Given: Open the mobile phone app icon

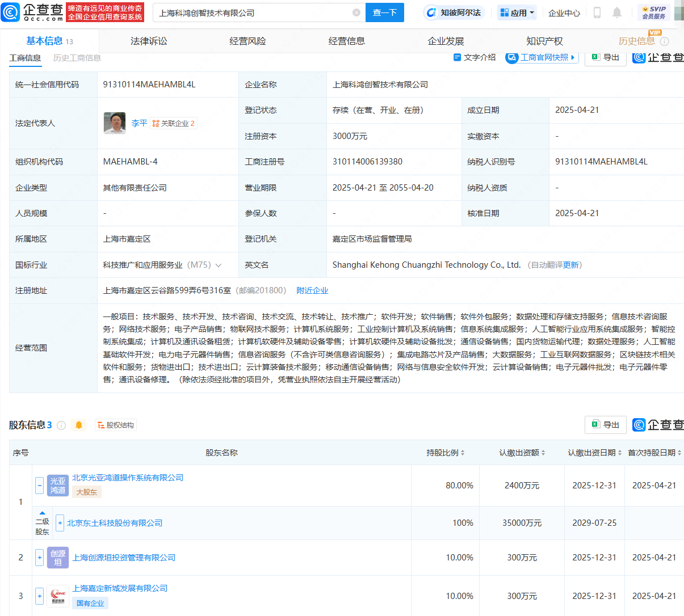Looking at the screenshot, I should pyautogui.click(x=597, y=12).
